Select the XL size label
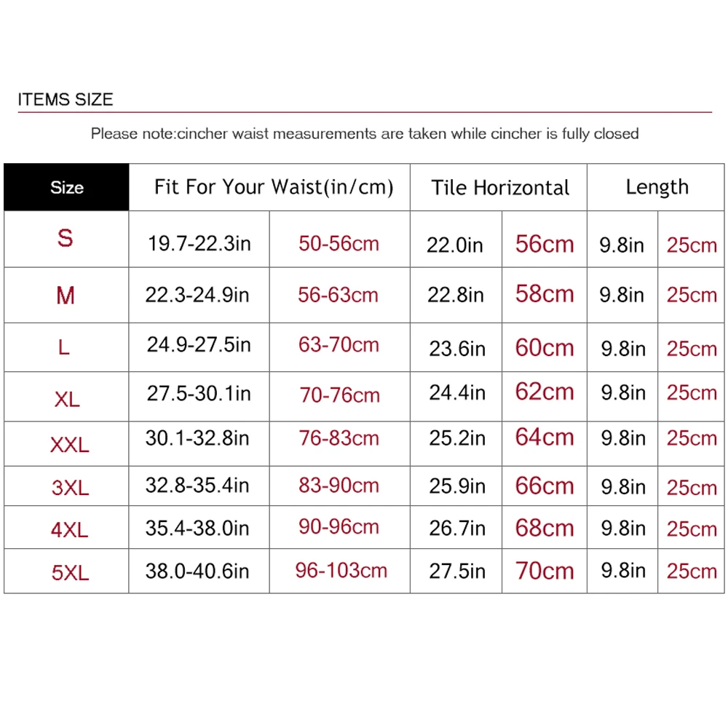728x728 pixels. (67, 399)
